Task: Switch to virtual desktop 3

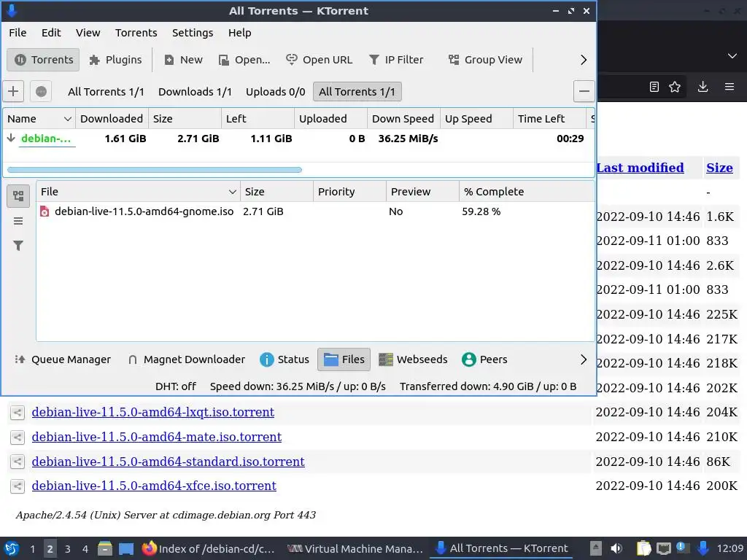Action: tap(68, 549)
